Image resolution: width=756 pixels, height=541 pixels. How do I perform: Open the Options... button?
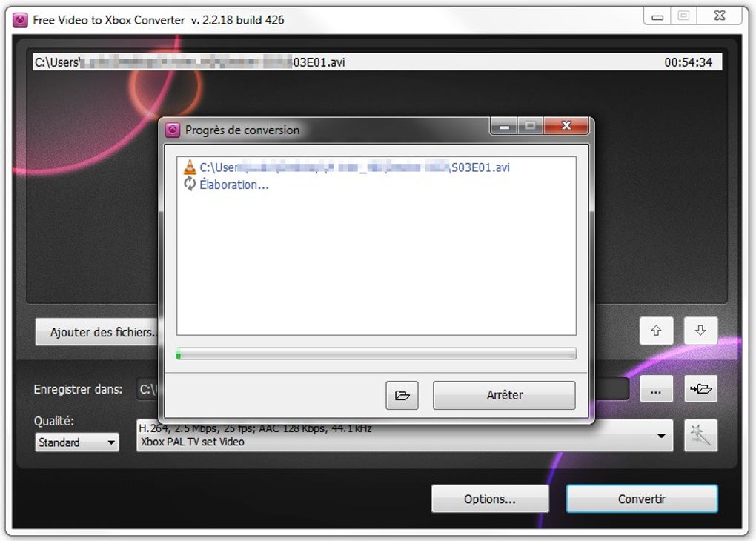coord(490,499)
